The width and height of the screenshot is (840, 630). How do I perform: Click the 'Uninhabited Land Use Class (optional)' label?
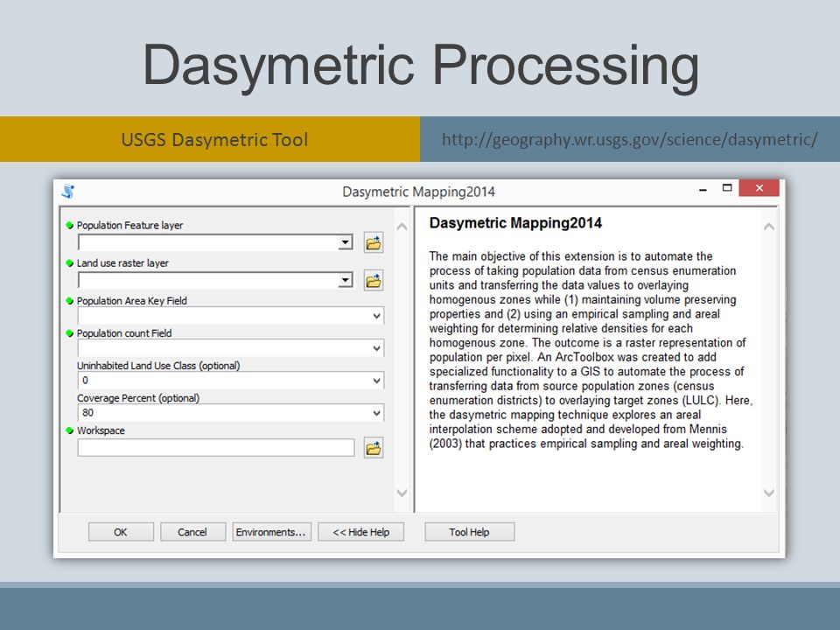click(158, 366)
